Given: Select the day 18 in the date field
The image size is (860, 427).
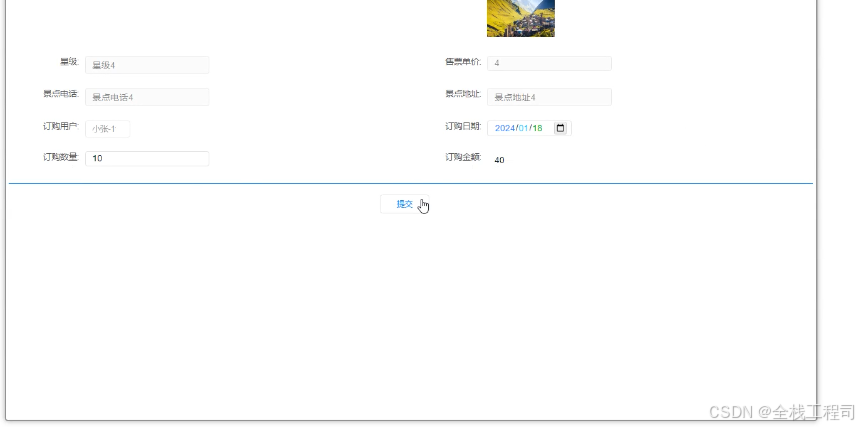Looking at the screenshot, I should point(537,128).
